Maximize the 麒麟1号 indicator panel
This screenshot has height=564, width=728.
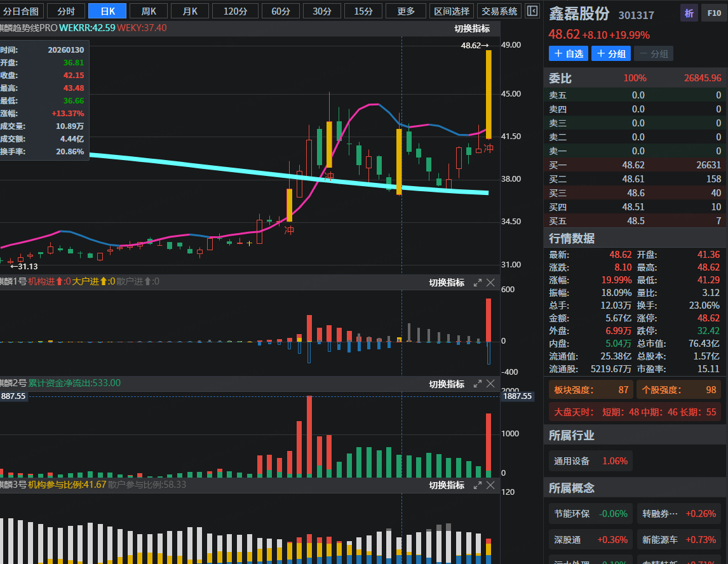478,283
